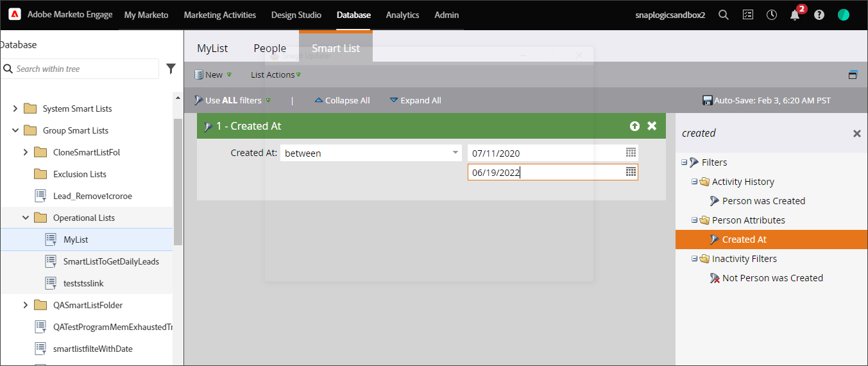Viewport: 868px width, 366px height.
Task: Click the tree scrollbar up arrow
Action: (178, 98)
